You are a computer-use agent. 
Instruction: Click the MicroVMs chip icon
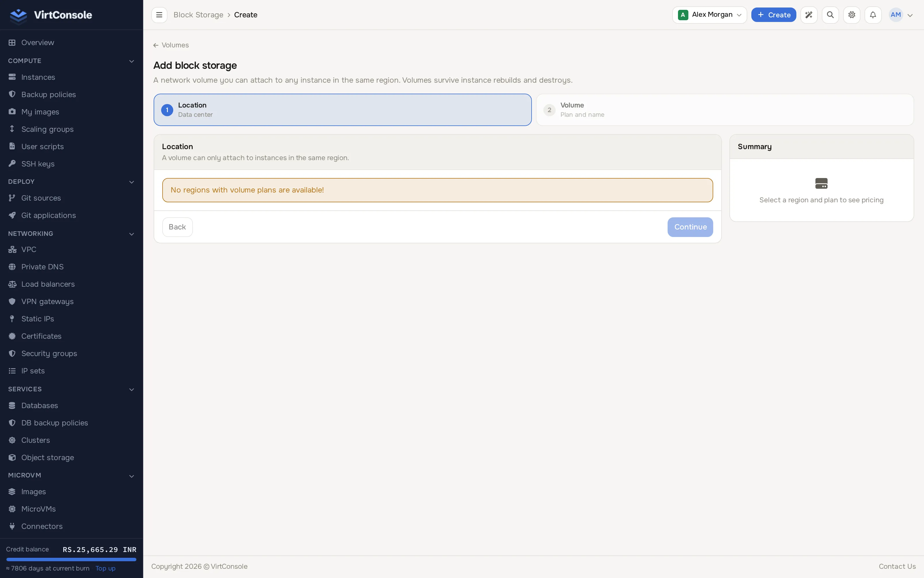pyautogui.click(x=12, y=509)
